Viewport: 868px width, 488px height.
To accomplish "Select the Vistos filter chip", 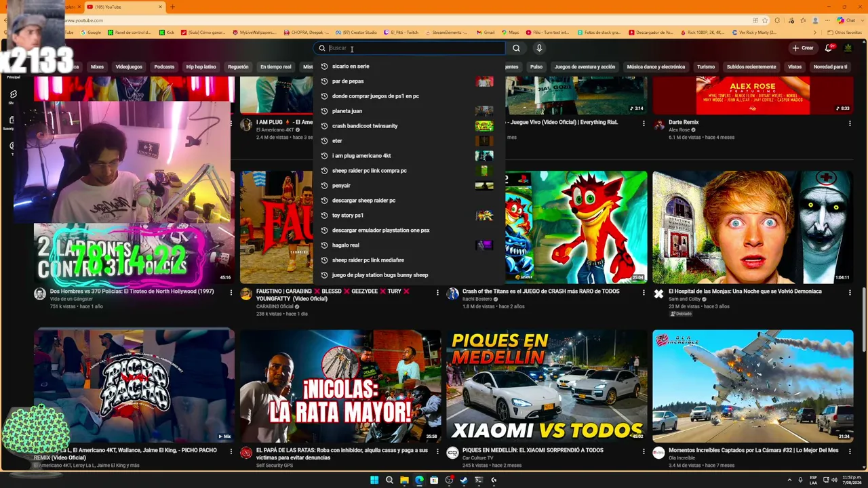I will pyautogui.click(x=795, y=67).
